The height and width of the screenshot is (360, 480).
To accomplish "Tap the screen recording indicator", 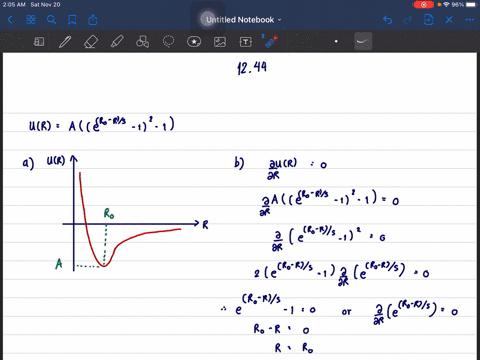I will pos(423,5).
